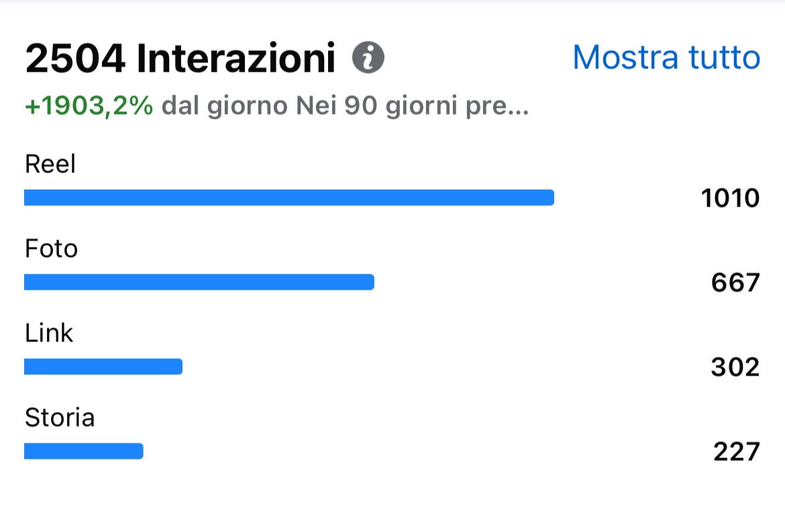Click the Link label
The height and width of the screenshot is (532, 785).
click(x=49, y=333)
